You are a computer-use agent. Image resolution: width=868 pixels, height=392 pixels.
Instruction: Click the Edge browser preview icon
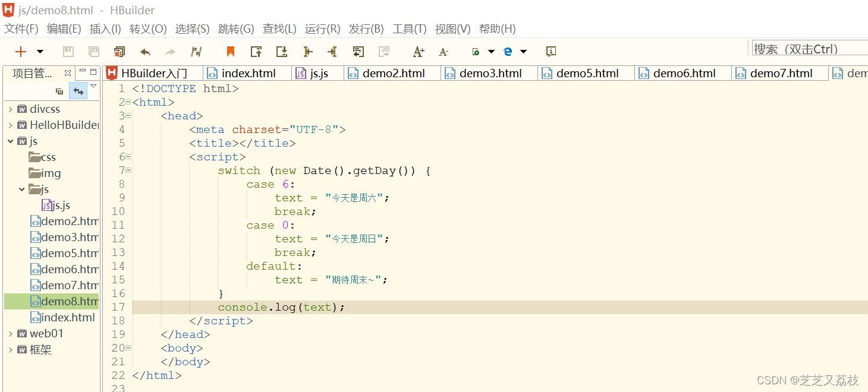tap(508, 52)
